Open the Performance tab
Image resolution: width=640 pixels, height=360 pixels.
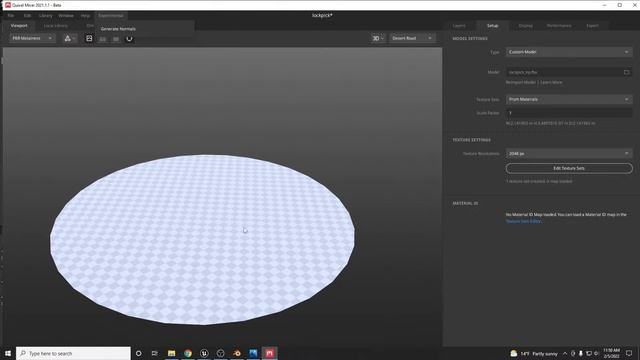559,26
